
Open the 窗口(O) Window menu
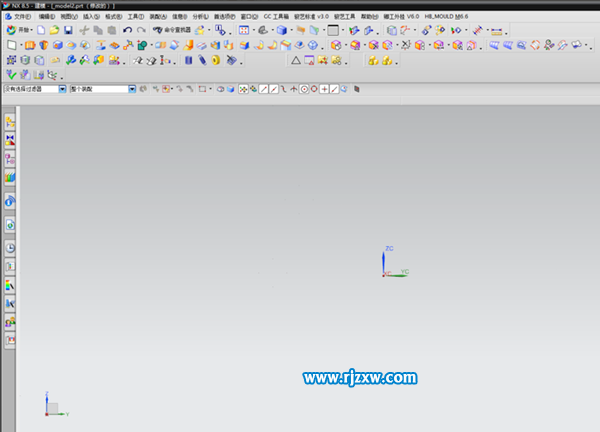click(249, 16)
